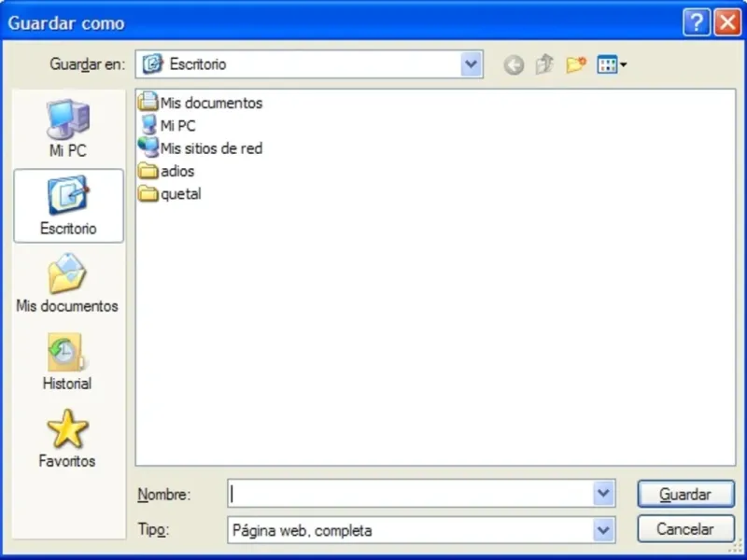Viewport: 747px width, 560px height.
Task: Expand the Guardar en location dropdown
Action: (x=472, y=63)
